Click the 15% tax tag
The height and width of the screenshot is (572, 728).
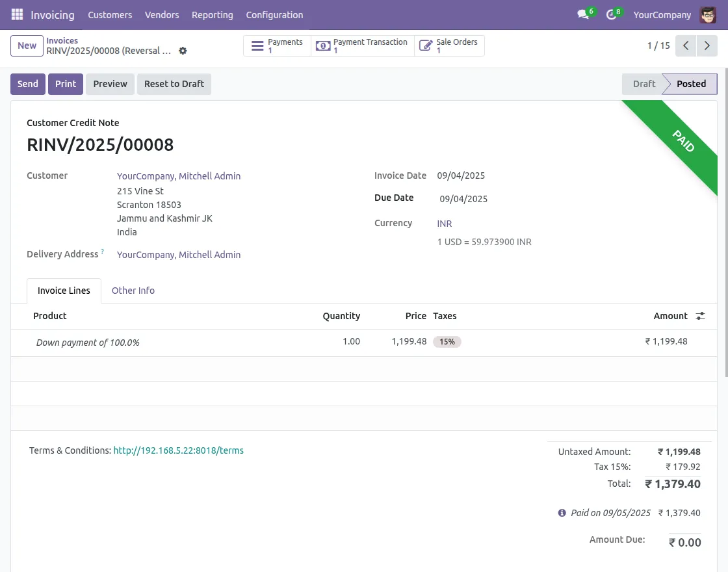[447, 342]
